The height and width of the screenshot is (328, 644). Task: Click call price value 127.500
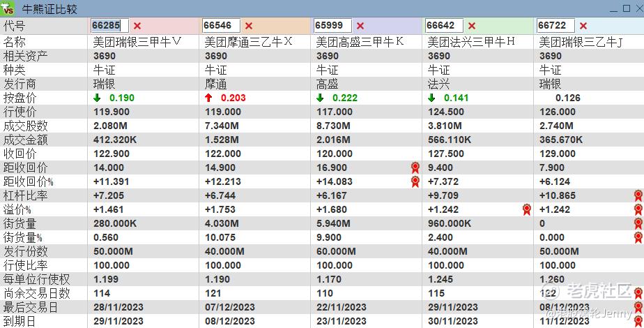(x=445, y=154)
